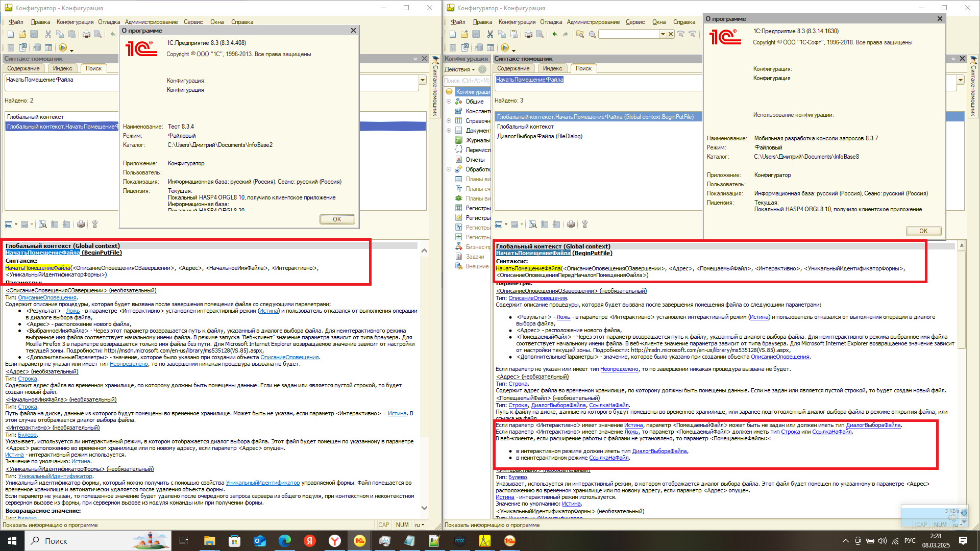
Task: Expand Обработки node in configuration tree
Action: click(x=449, y=169)
